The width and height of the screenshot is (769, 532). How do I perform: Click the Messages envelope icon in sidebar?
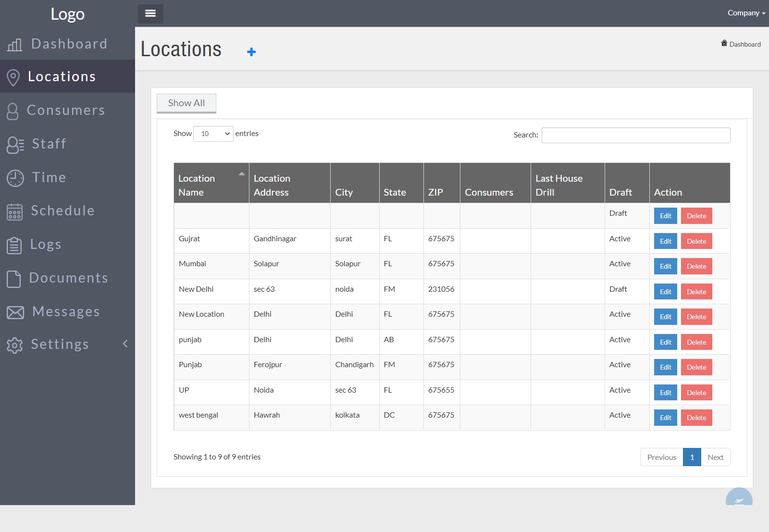15,312
